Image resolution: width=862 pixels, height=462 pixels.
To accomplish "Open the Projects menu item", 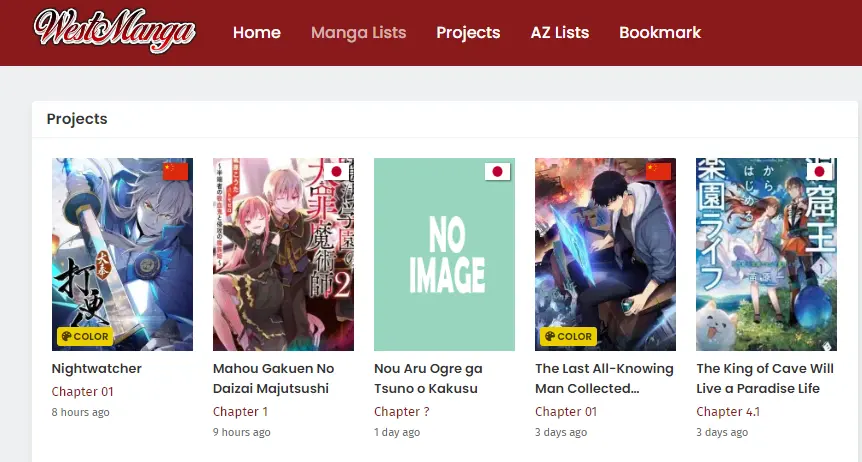I will (468, 32).
